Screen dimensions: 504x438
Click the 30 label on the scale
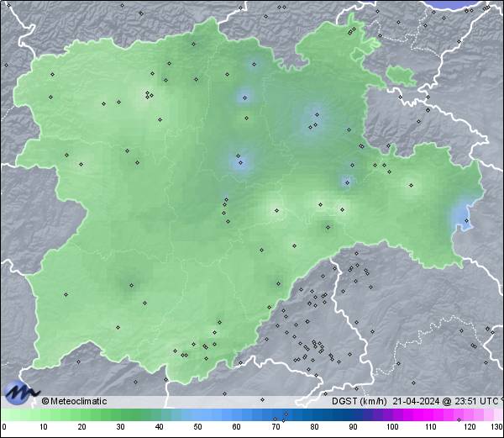pyautogui.click(x=120, y=427)
